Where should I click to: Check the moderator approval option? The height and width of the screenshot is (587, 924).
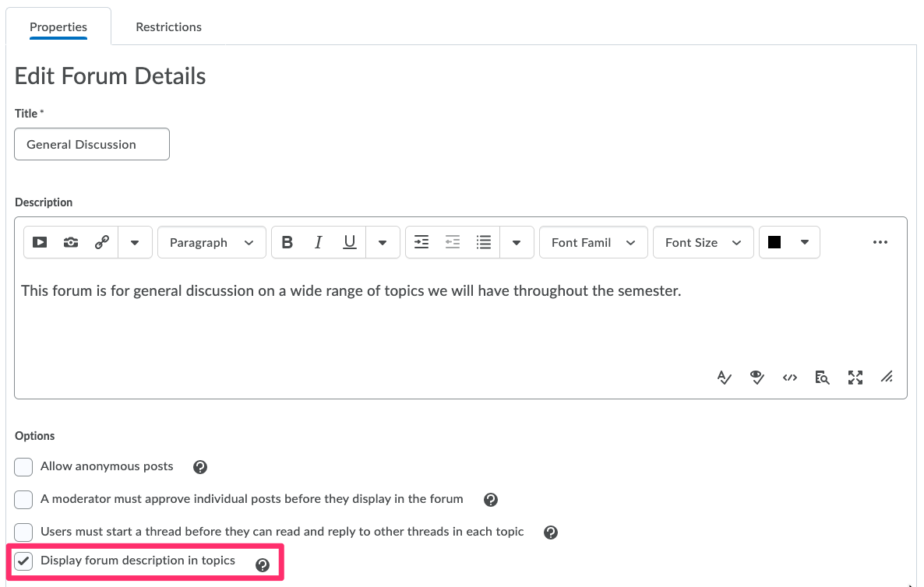[x=24, y=499]
